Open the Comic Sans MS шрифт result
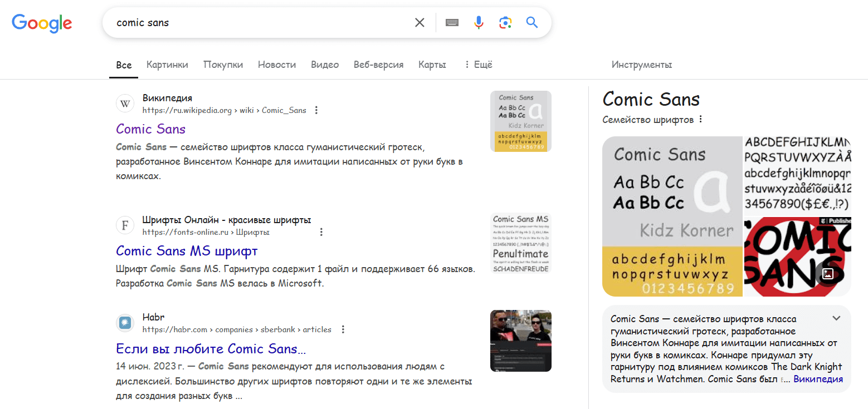Viewport: 868px width, 409px height. (187, 251)
